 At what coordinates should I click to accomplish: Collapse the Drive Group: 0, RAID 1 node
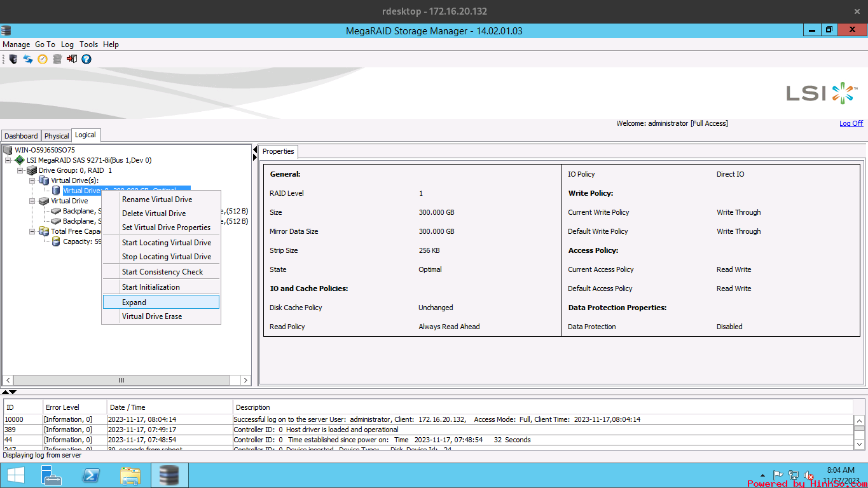tap(20, 170)
